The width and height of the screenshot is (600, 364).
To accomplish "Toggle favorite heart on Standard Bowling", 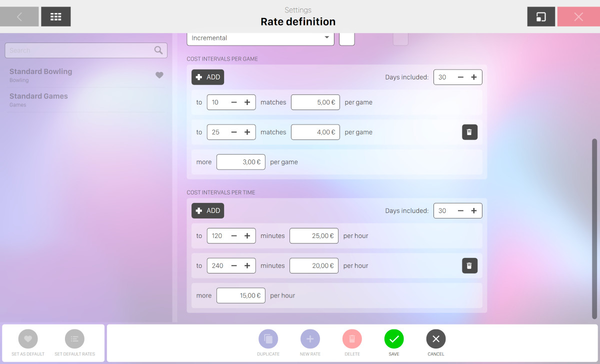I will (159, 75).
